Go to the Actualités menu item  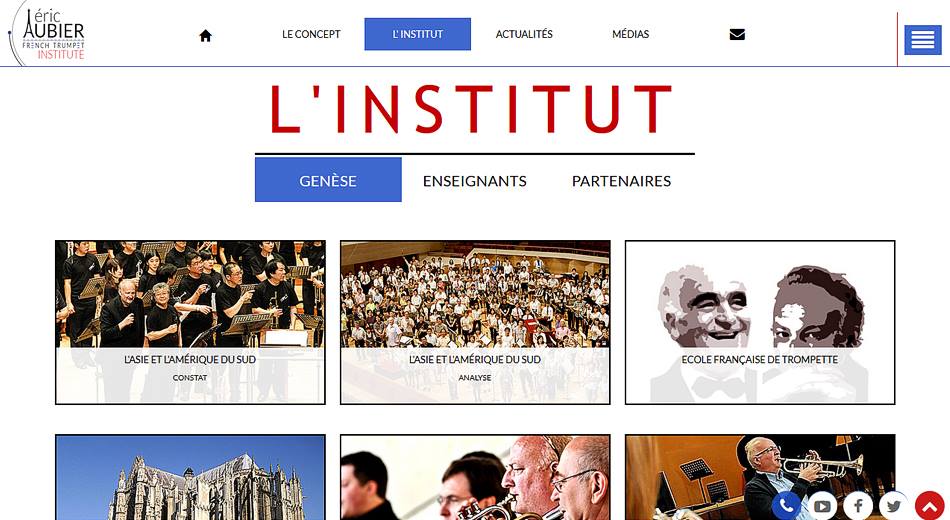(x=524, y=35)
